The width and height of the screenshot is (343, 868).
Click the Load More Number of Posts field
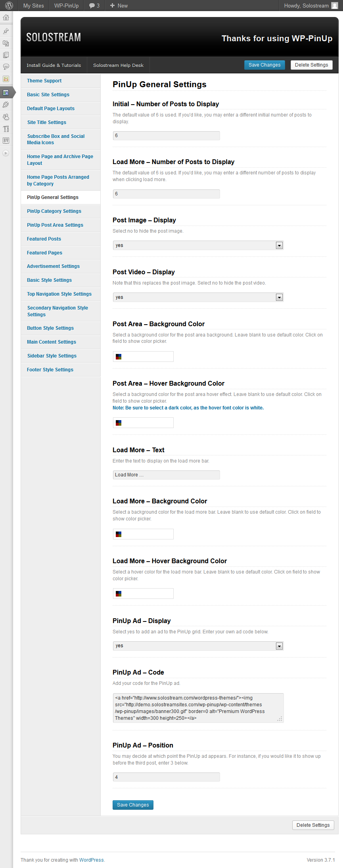[x=167, y=194]
